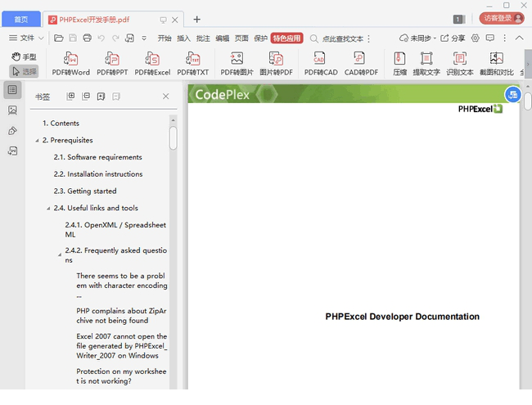
Task: Select the PDF转Excel conversion tool
Action: pyautogui.click(x=152, y=64)
